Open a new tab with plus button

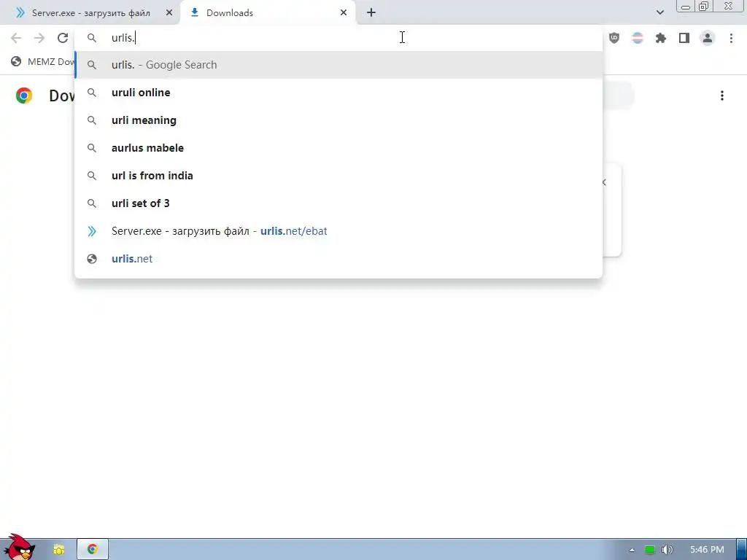click(x=371, y=13)
